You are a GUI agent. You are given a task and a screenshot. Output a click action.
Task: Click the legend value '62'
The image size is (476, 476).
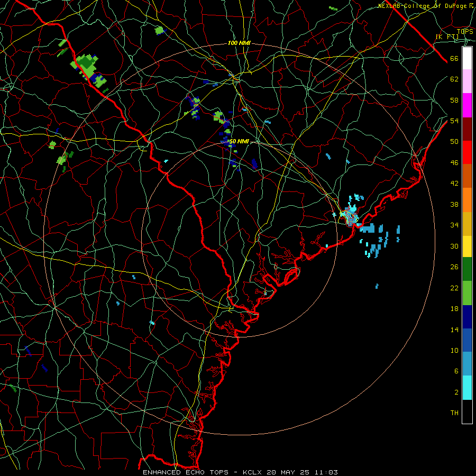tap(454, 79)
